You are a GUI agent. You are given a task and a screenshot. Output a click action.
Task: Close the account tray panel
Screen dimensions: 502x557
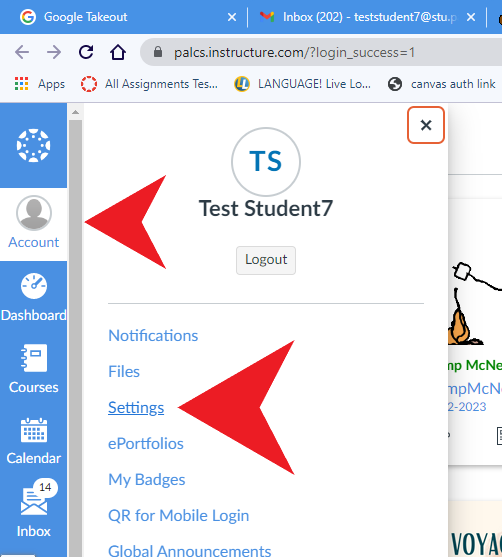pos(426,125)
